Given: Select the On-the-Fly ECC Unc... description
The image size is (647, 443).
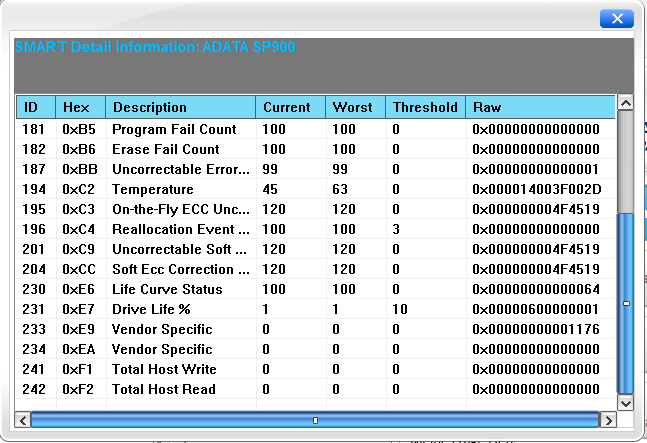Looking at the screenshot, I should 181,209.
